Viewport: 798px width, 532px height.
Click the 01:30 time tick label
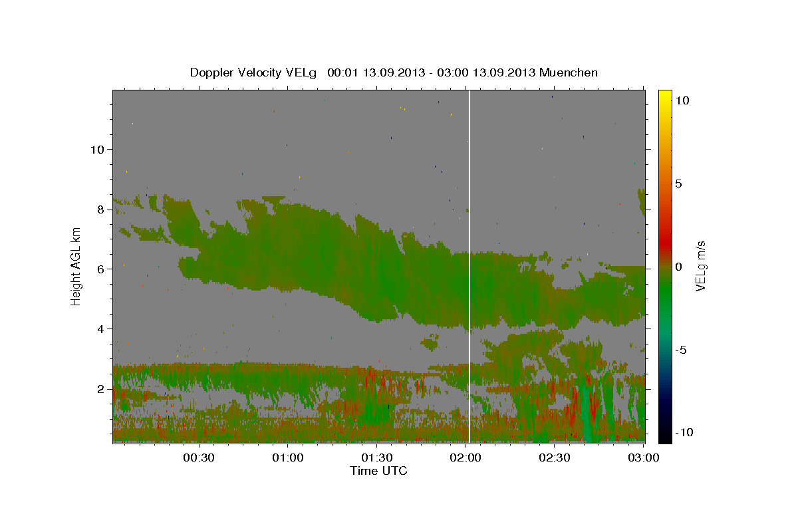(377, 458)
